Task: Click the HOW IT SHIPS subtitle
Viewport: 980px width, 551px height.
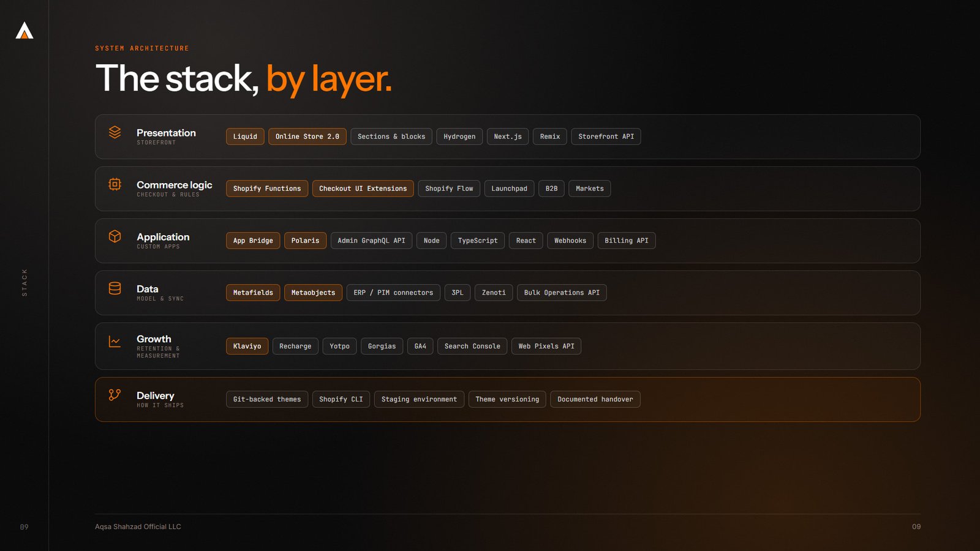Action: click(160, 405)
